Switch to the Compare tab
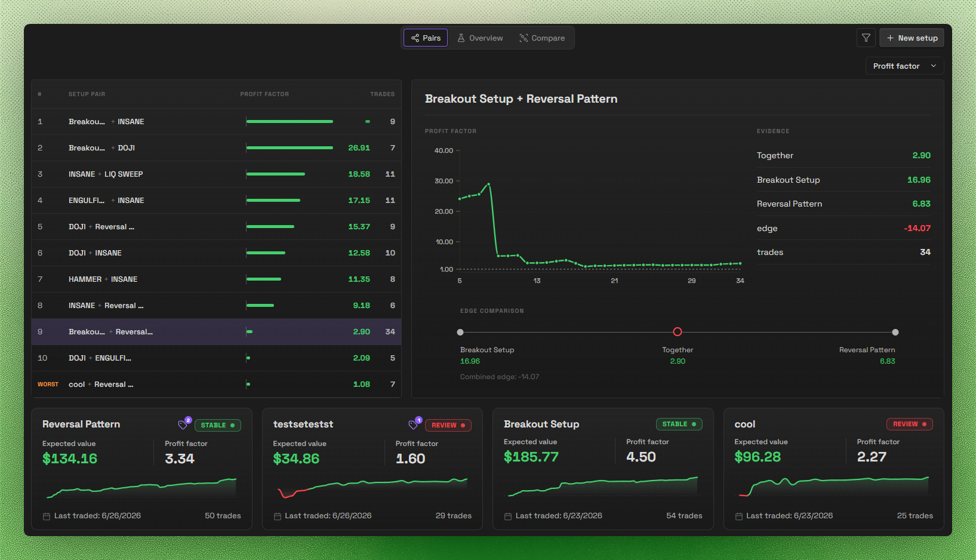The width and height of the screenshot is (976, 560). 542,38
